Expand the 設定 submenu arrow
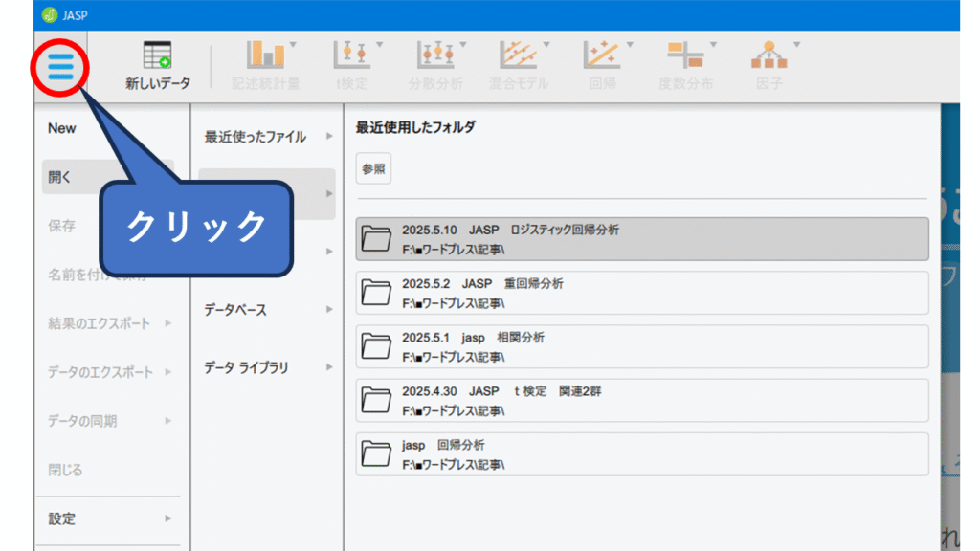Image resolution: width=980 pixels, height=551 pixels. 168,518
